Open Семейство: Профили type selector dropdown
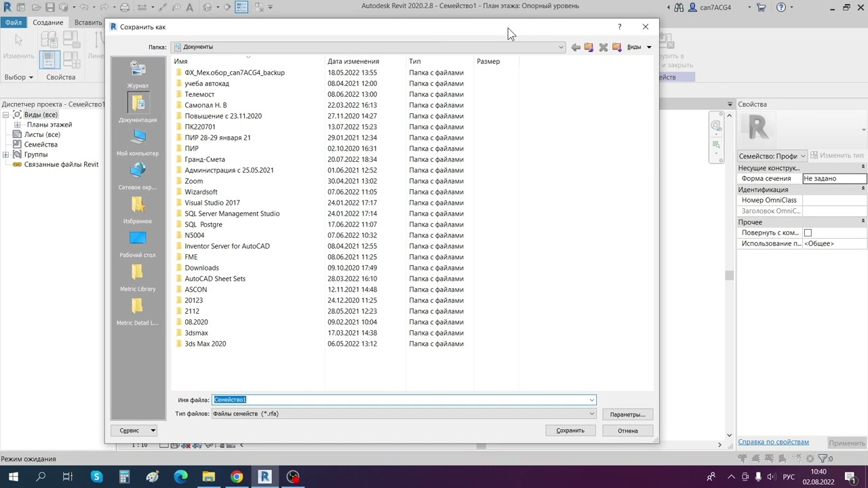868x488 pixels. 772,156
